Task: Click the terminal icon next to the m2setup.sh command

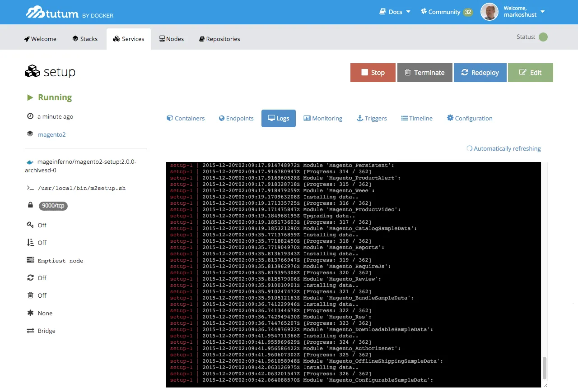Action: [30, 188]
